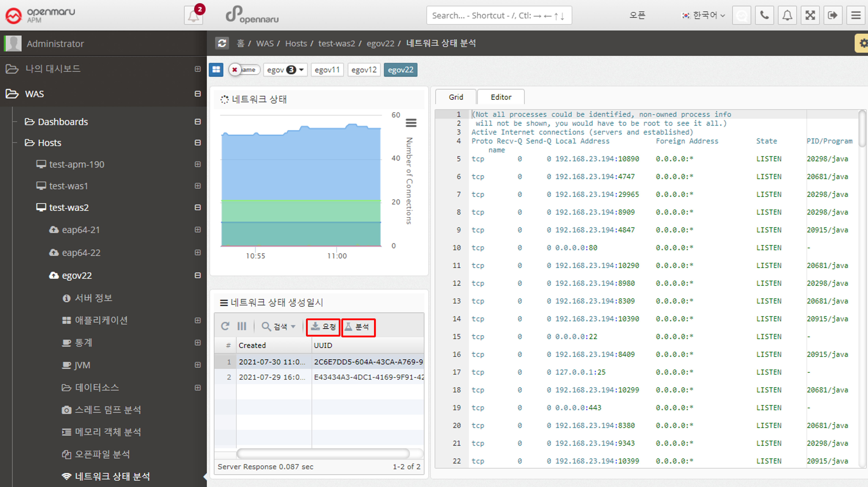Click the fullscreen expand icon in header
Screen dimensions: 868x487
coord(810,16)
